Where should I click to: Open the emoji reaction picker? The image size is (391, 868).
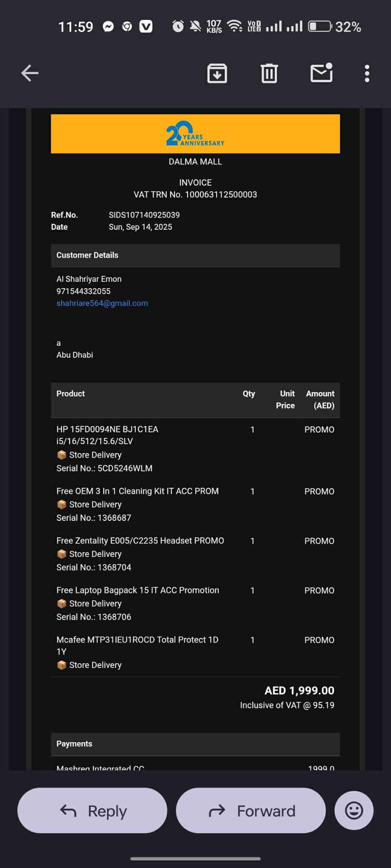(x=354, y=810)
